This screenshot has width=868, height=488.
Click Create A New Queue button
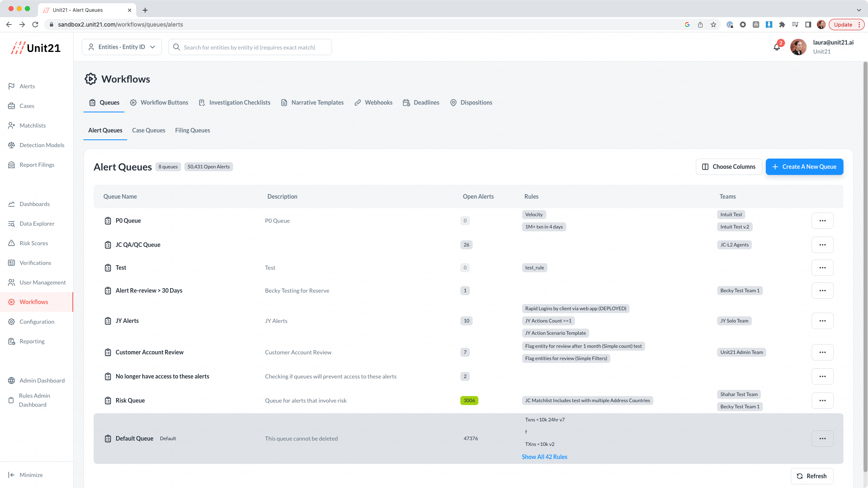(804, 167)
